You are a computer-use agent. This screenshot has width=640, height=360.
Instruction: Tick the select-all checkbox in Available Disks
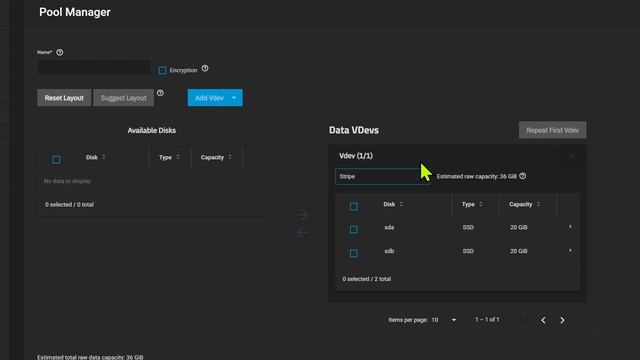[x=56, y=159]
